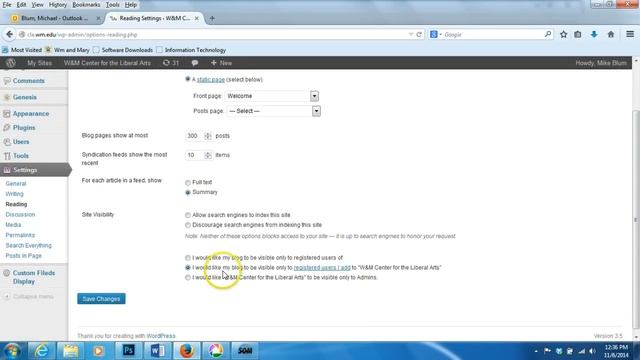Open the comments bubble in admin bar
The image size is (640, 360).
point(195,63)
